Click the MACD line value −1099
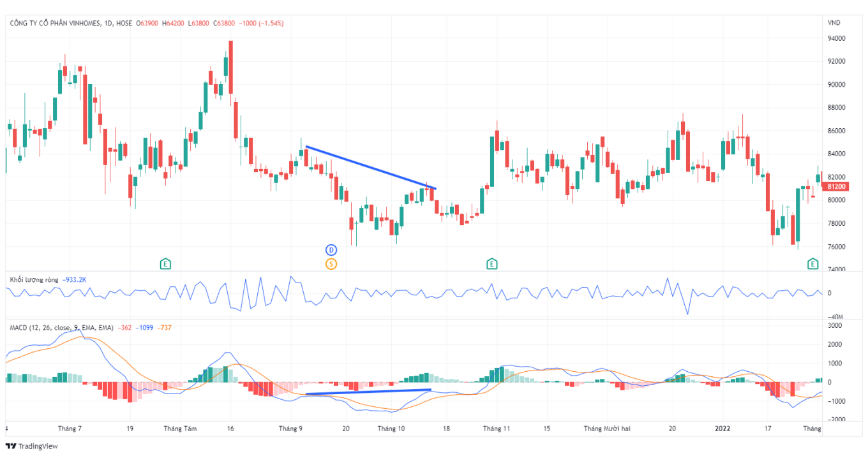This screenshot has width=868, height=456. point(144,327)
